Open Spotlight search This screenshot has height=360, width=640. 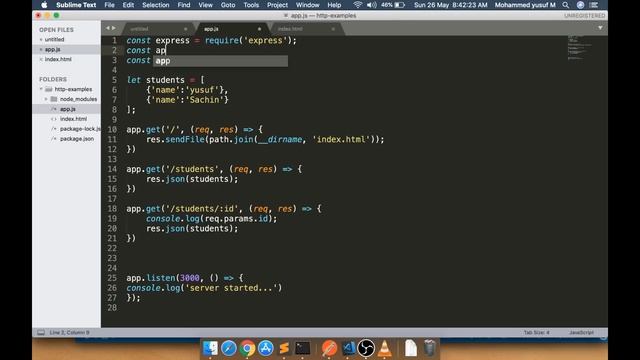pyautogui.click(x=565, y=5)
